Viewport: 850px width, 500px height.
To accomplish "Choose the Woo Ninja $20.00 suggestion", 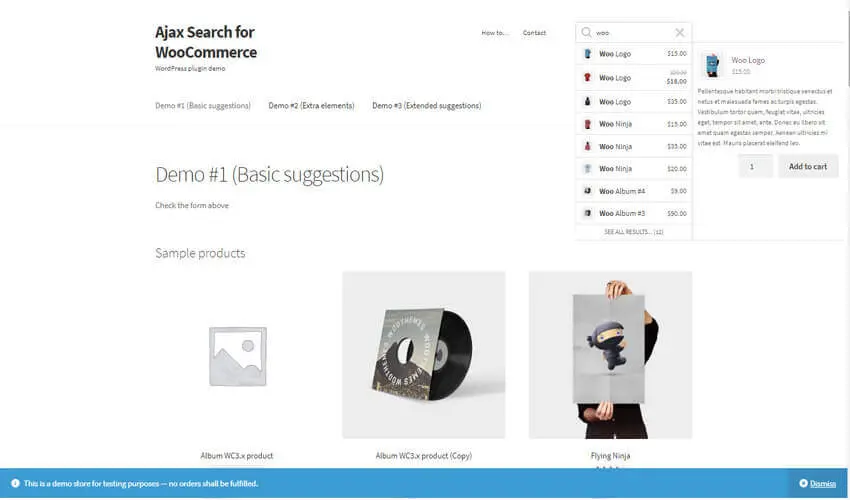I will coord(634,169).
